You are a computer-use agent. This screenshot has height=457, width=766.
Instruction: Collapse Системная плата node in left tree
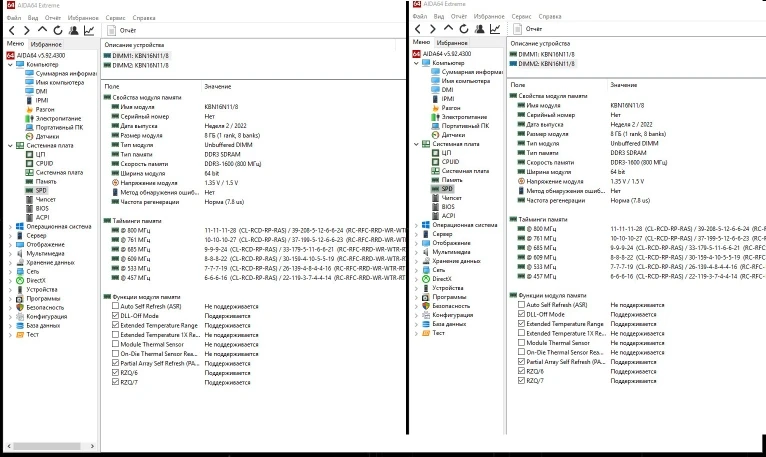[x=10, y=146]
